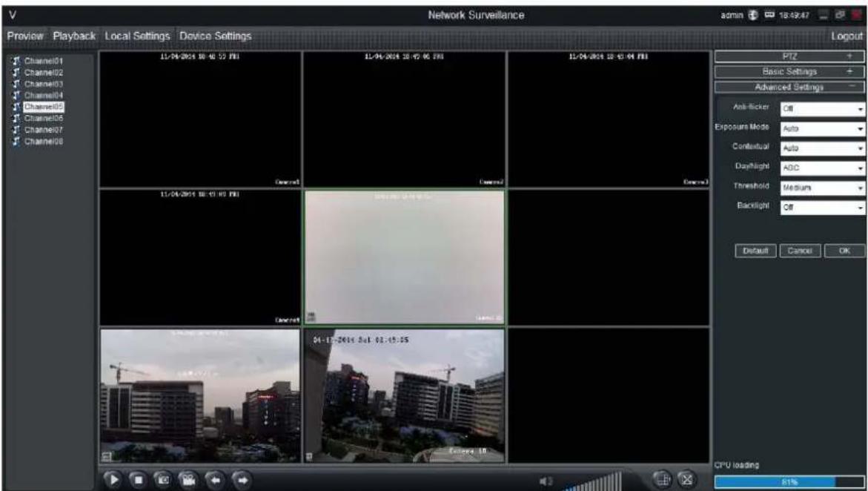Click the Default button
Image resolution: width=868 pixels, height=491 pixels.
pyautogui.click(x=755, y=251)
